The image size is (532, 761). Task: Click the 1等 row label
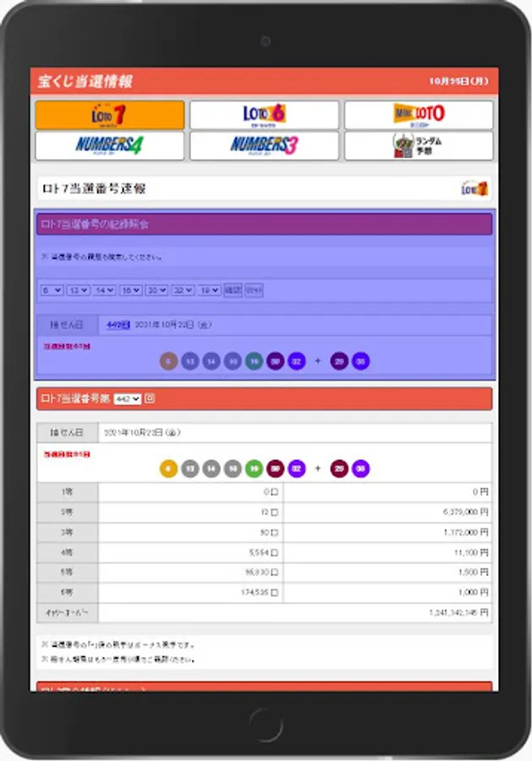[67, 492]
